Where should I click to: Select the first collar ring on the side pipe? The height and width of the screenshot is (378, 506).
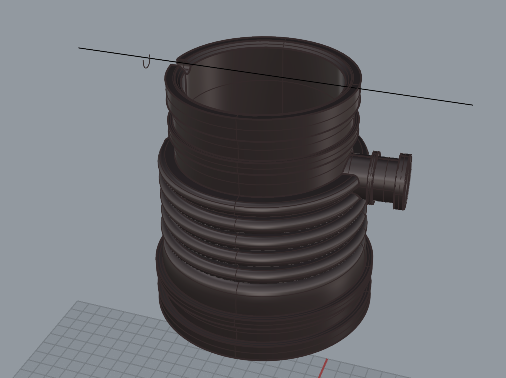374,177
